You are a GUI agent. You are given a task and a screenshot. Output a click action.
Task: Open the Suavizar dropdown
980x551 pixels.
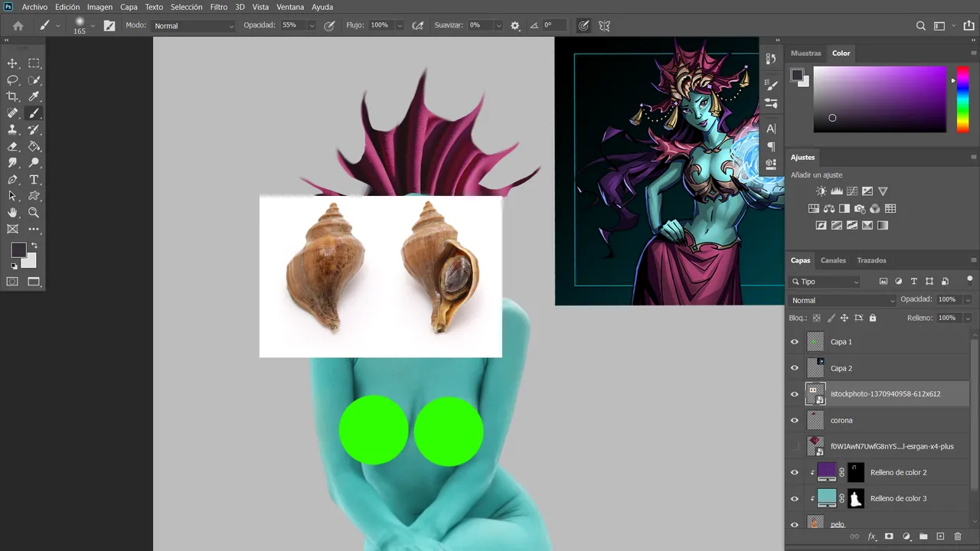tap(499, 26)
